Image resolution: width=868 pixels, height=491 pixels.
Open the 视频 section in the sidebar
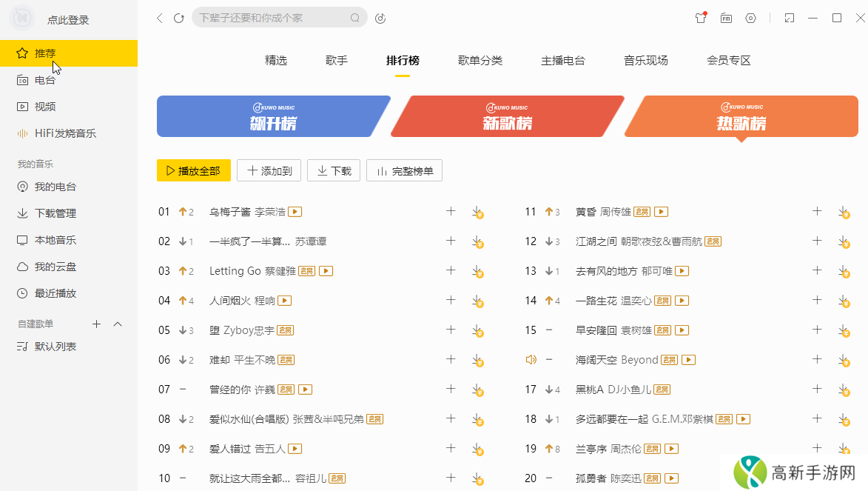click(46, 106)
